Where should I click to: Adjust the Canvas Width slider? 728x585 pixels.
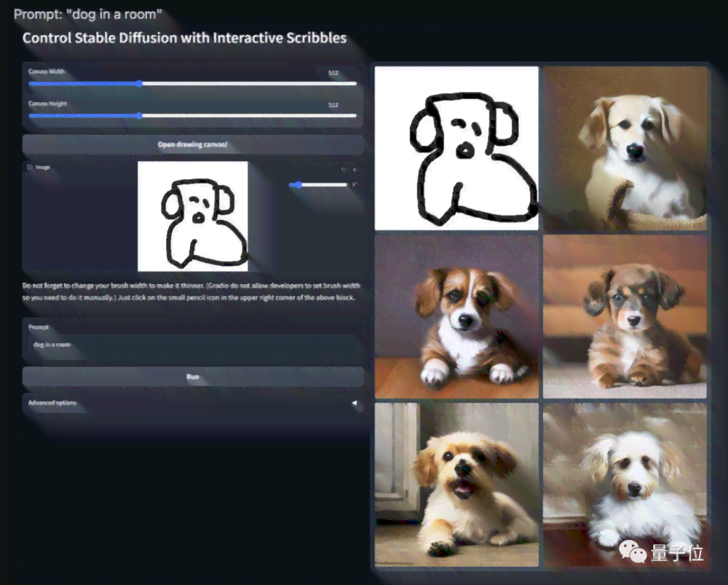pos(193,84)
